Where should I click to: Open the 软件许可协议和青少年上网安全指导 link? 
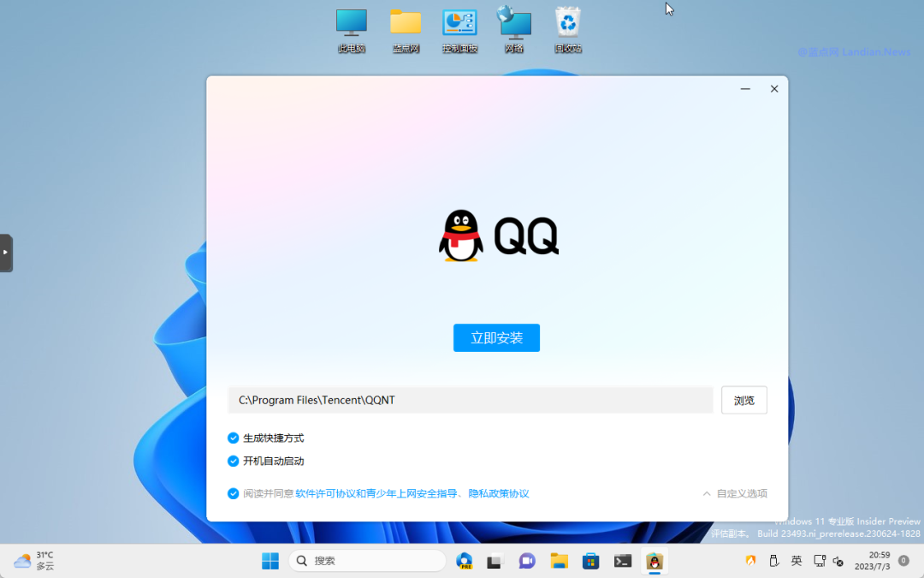click(376, 493)
